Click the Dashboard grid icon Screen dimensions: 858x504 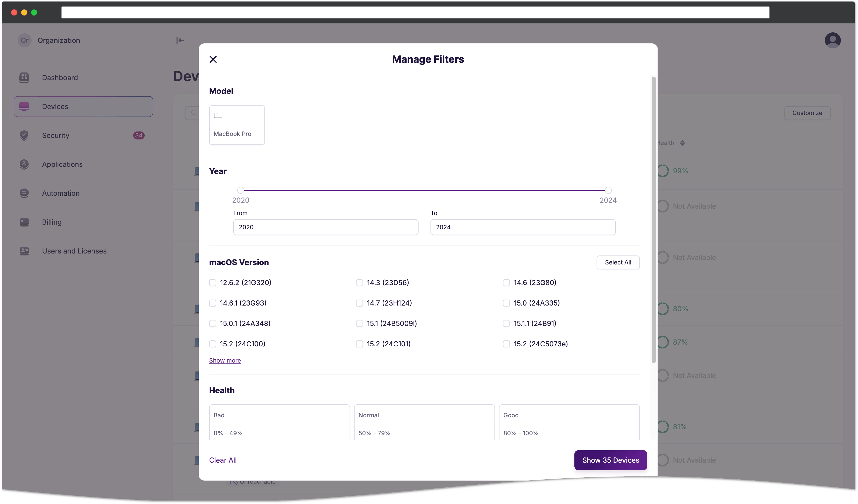(x=24, y=78)
